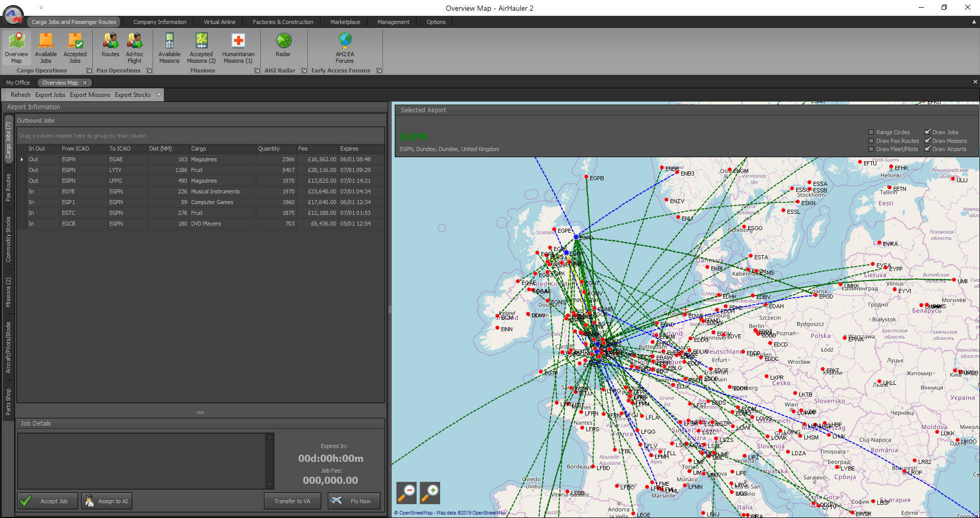Expand the Cargo Operations group launcher

coord(89,71)
